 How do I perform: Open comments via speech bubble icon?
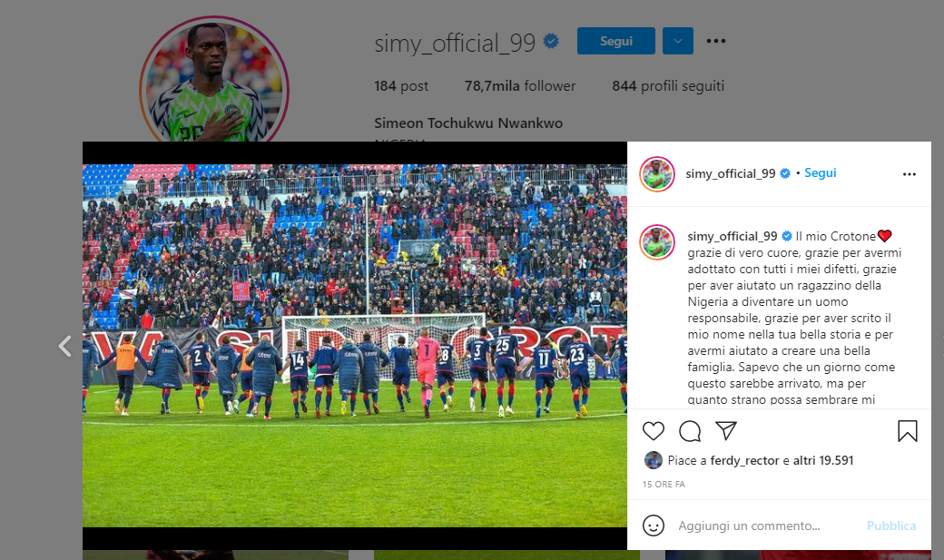(x=690, y=431)
